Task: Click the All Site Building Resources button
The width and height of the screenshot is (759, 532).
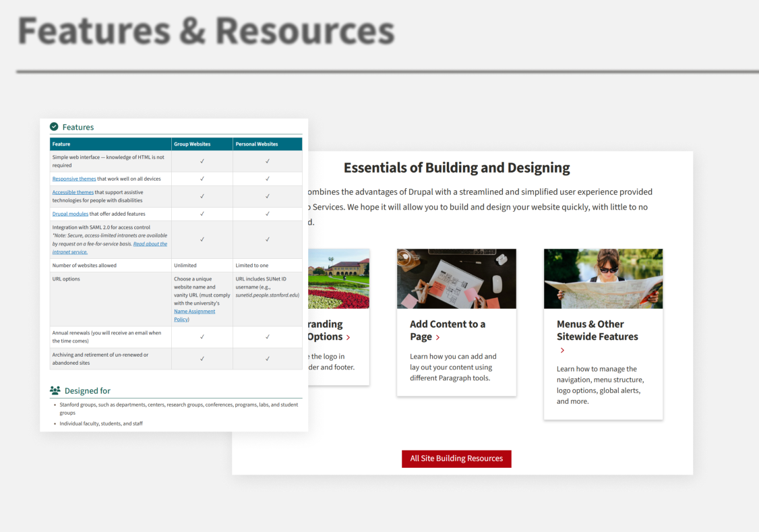Action: [456, 459]
